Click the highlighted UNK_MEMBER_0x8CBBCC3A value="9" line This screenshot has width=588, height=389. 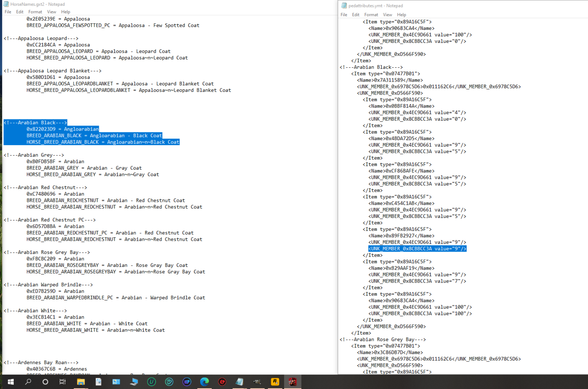pos(417,249)
